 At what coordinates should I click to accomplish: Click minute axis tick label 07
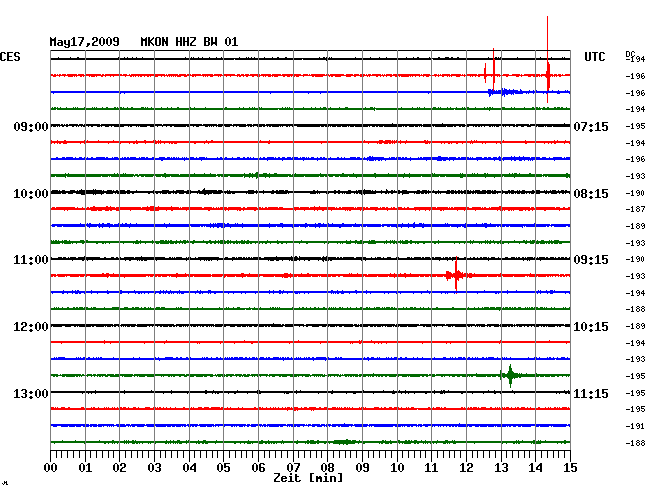click(x=293, y=467)
